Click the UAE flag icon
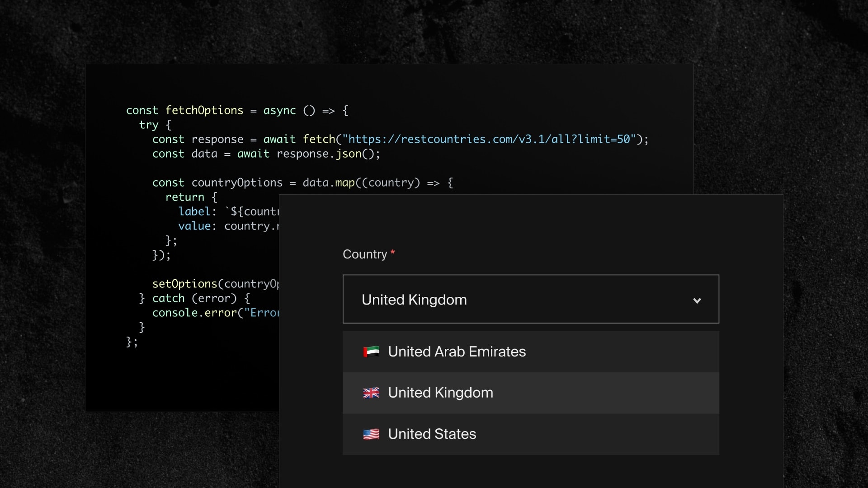The image size is (868, 488). tap(371, 352)
